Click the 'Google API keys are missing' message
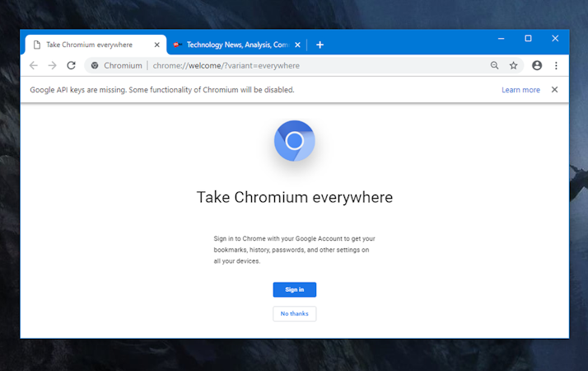 click(x=162, y=90)
